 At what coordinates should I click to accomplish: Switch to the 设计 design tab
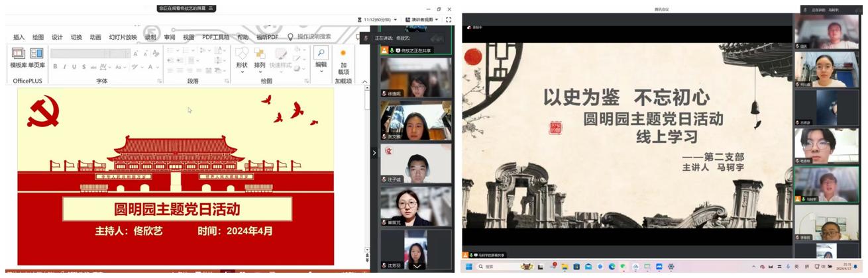[x=57, y=37]
